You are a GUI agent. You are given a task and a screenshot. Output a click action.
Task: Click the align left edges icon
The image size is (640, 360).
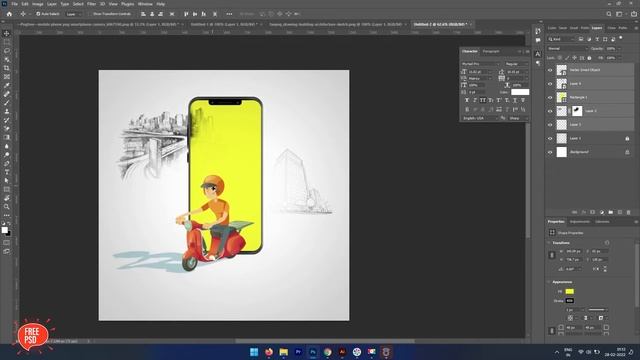pyautogui.click(x=143, y=14)
